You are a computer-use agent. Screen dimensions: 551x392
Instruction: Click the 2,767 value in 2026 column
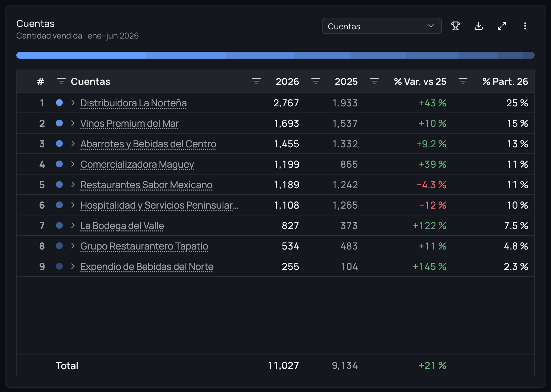point(286,103)
